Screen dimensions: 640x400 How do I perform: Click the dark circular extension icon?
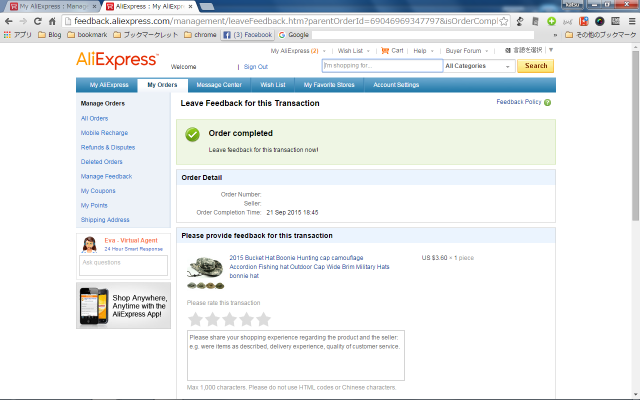[600, 21]
